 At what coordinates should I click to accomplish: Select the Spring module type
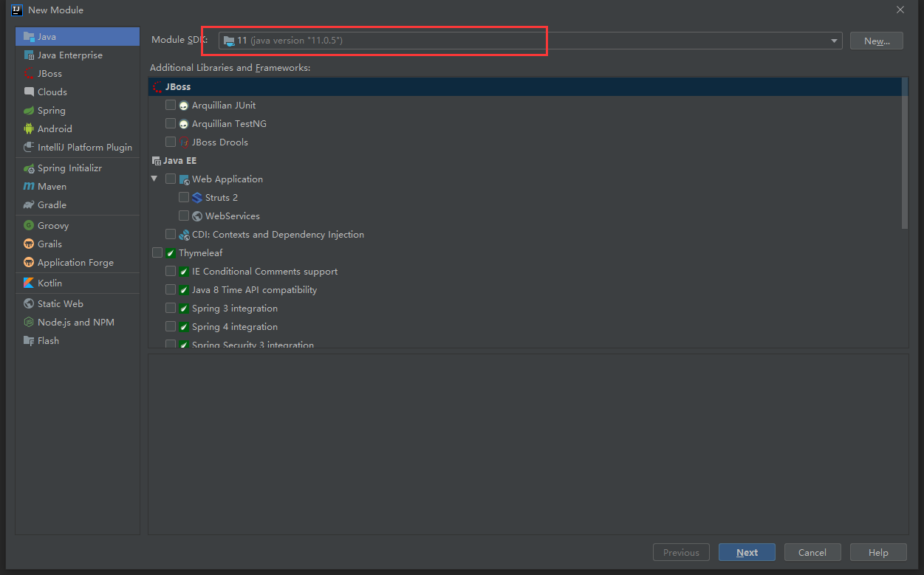pos(78,110)
